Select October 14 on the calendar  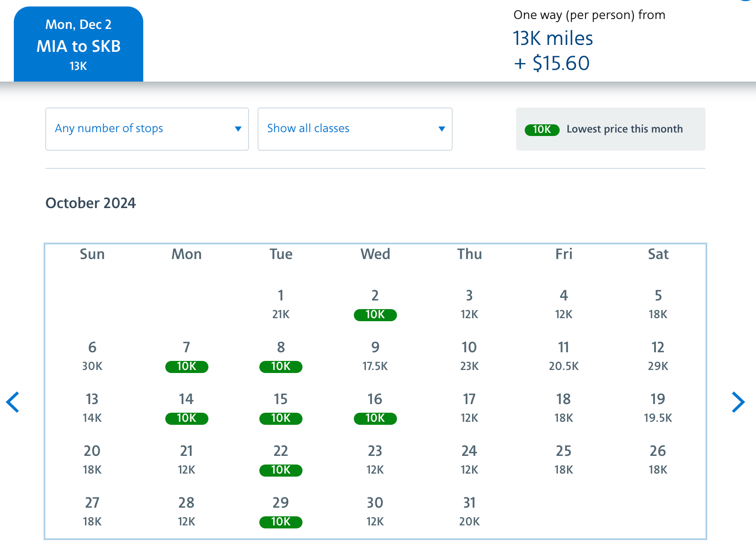click(x=186, y=409)
